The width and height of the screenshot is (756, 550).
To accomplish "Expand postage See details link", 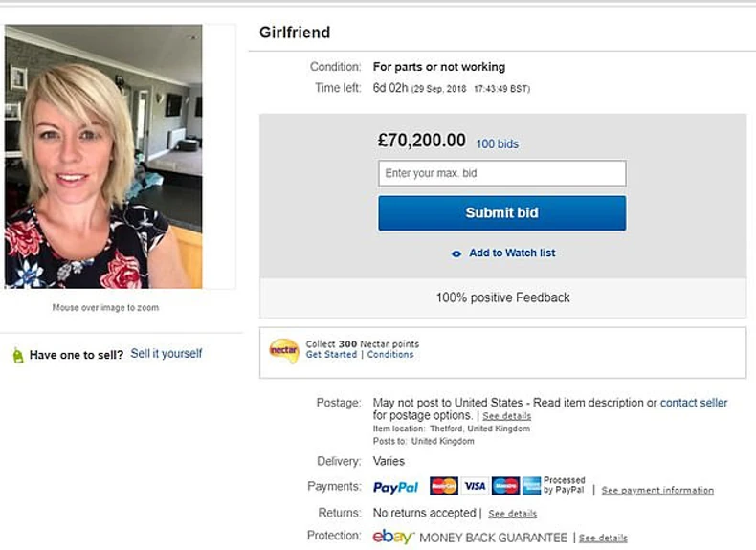I will pyautogui.click(x=507, y=417).
